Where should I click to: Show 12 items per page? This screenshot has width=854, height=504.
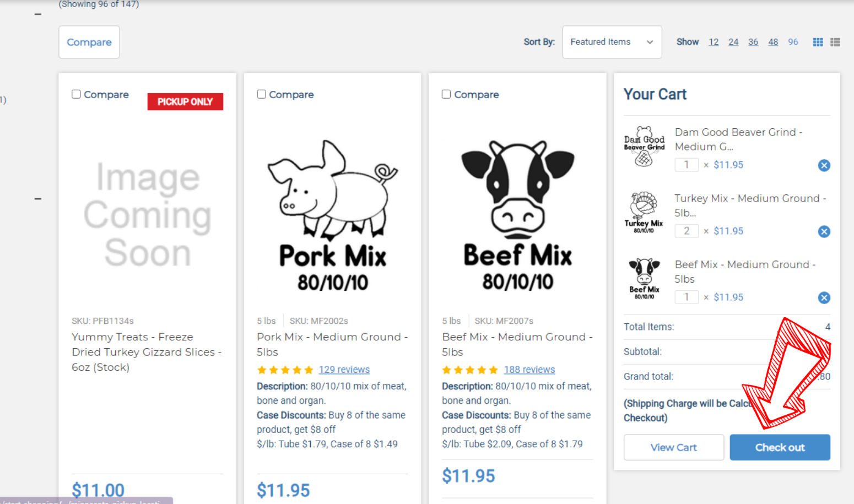714,42
